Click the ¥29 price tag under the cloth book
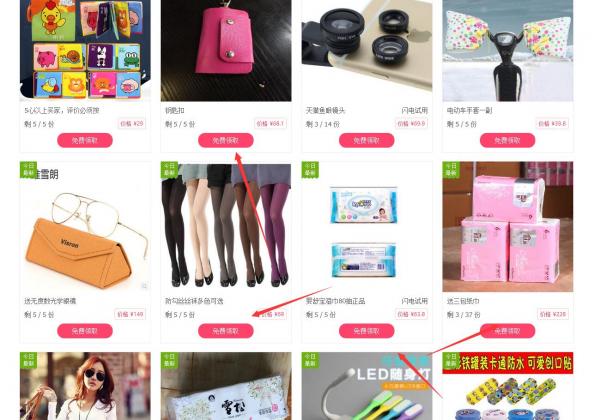 click(x=132, y=124)
